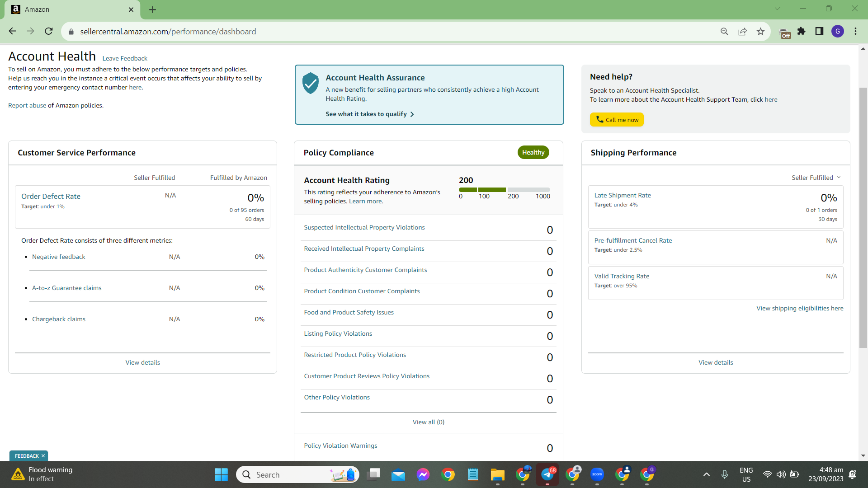The height and width of the screenshot is (488, 868).
Task: Open Product Authenticity Customer Complaints
Action: coord(365,270)
